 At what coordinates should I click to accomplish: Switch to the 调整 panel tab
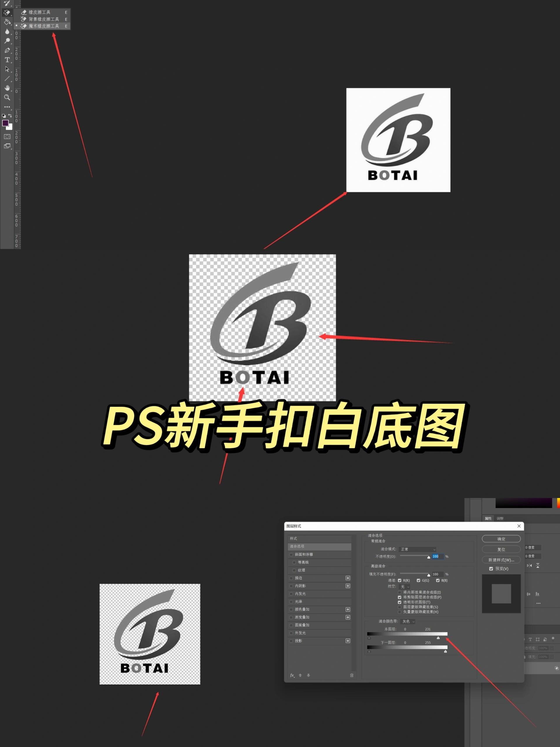pyautogui.click(x=500, y=518)
